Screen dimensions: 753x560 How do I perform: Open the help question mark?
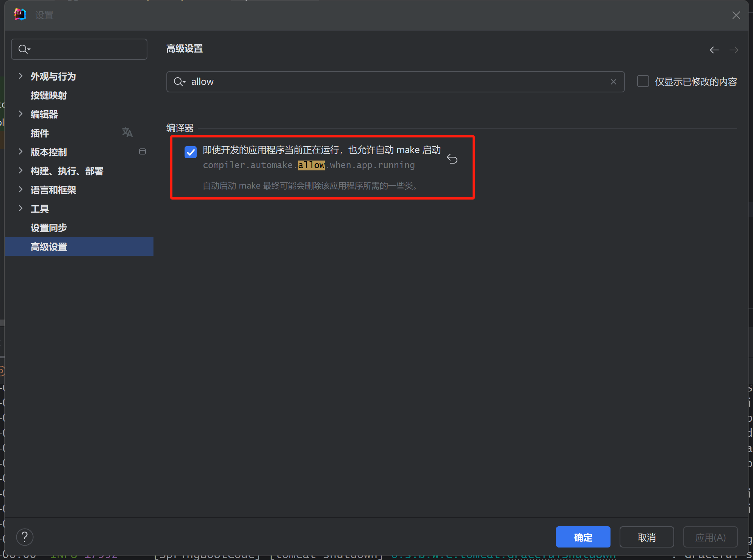tap(25, 537)
